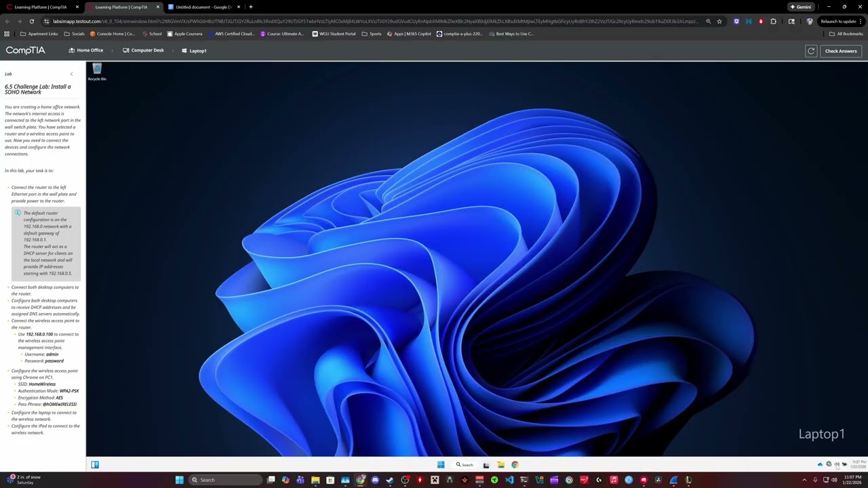Open Task View in the simulated taskbar
The height and width of the screenshot is (488, 868).
(486, 465)
